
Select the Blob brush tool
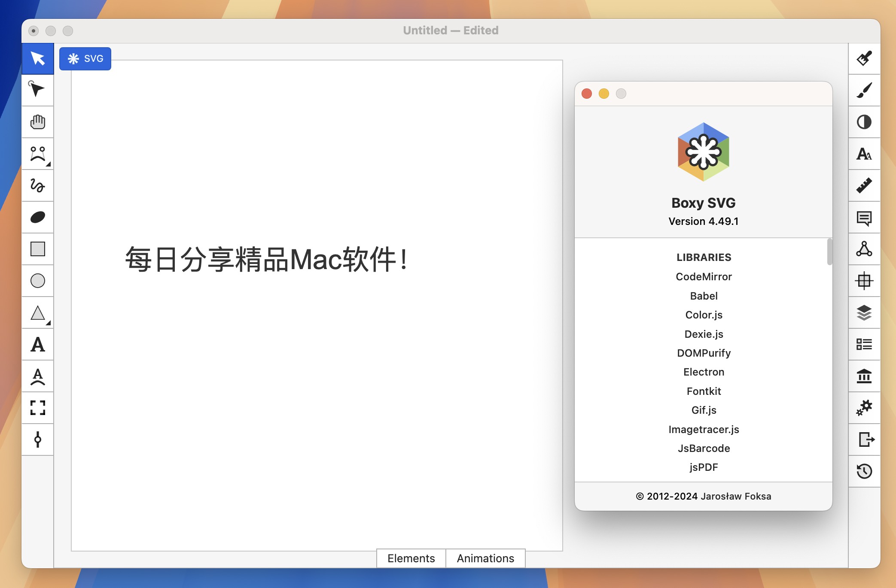(x=38, y=217)
